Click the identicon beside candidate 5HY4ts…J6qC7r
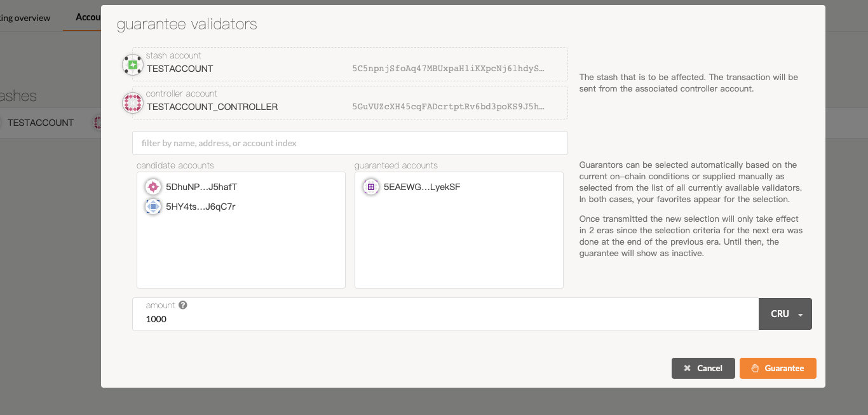 [153, 207]
